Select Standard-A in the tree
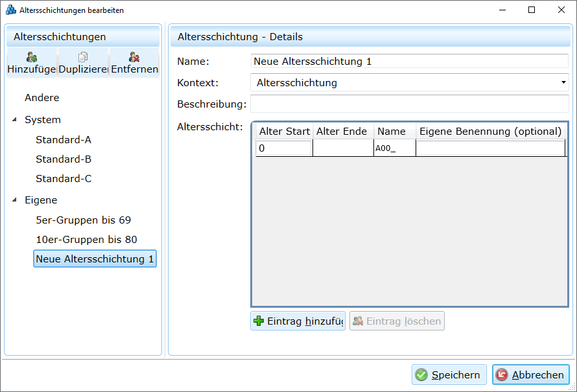577x392 pixels. (64, 140)
